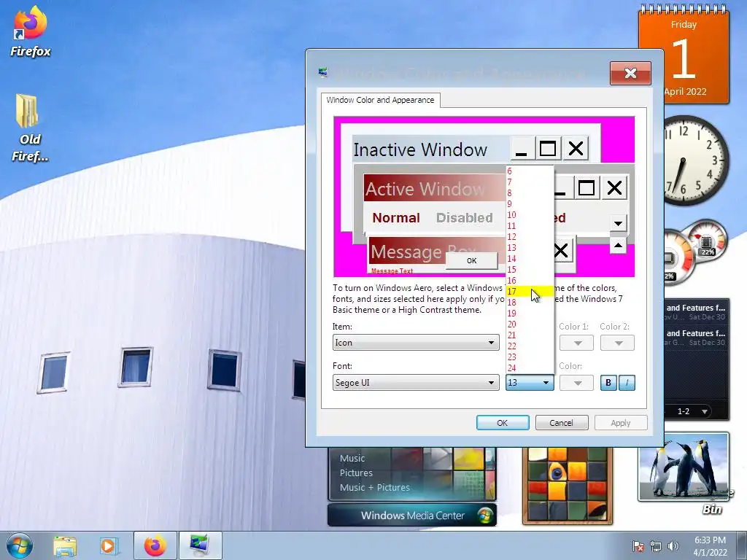Screen dimensions: 747x560
Task: Close the Window Color and Appearance dialog
Action: click(x=630, y=74)
